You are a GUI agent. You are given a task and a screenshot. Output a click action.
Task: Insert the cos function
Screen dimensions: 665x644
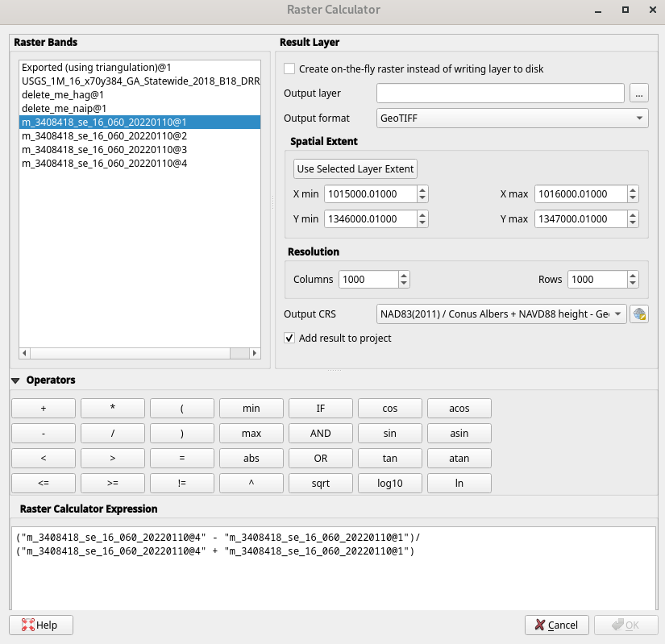[390, 409]
